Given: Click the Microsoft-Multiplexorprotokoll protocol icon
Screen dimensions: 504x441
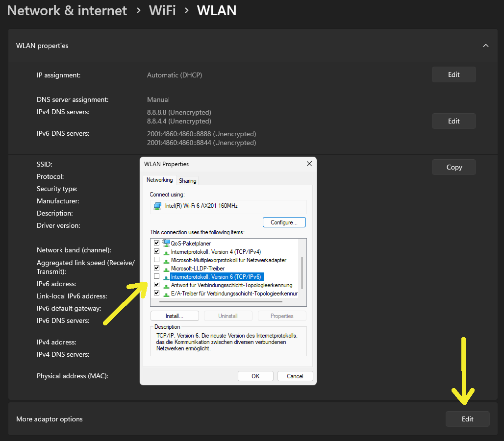Looking at the screenshot, I should coord(166,261).
